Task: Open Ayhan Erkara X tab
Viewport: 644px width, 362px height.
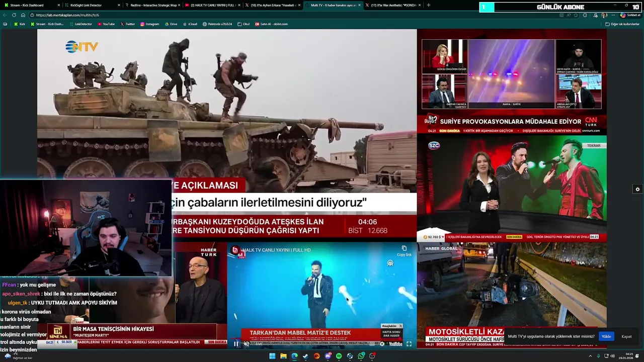Action: 272,5
